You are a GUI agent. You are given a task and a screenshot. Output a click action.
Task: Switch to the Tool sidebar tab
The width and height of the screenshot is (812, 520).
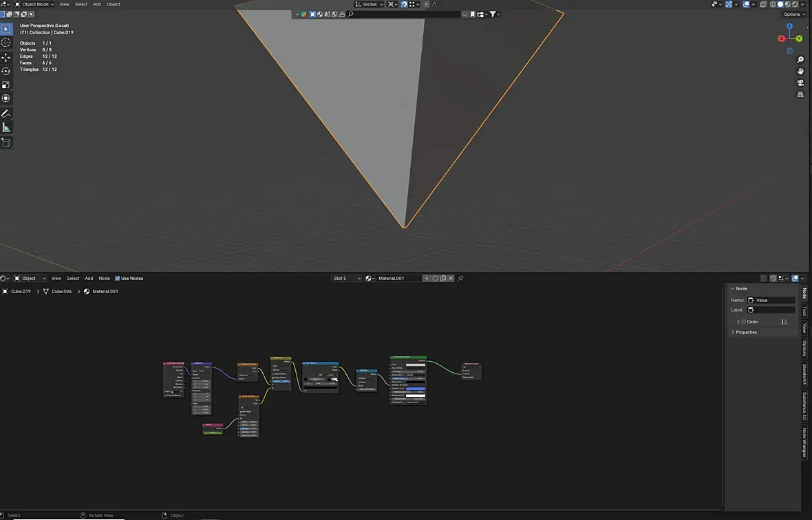click(804, 311)
